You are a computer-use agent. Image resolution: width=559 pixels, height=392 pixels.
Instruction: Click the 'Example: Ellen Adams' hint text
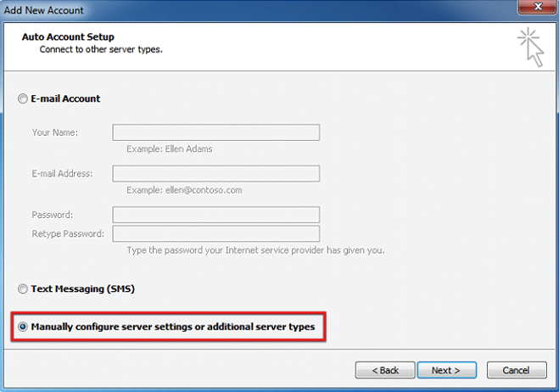[170, 148]
